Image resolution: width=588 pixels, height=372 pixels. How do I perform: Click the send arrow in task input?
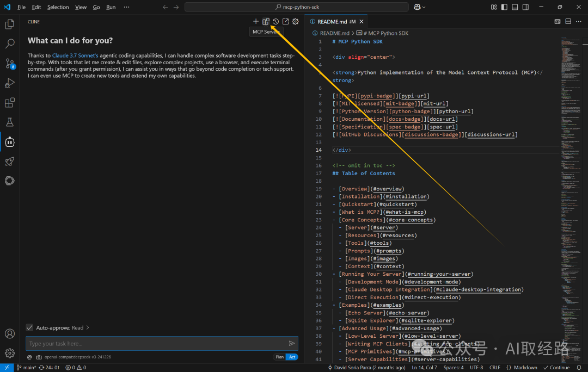(292, 344)
